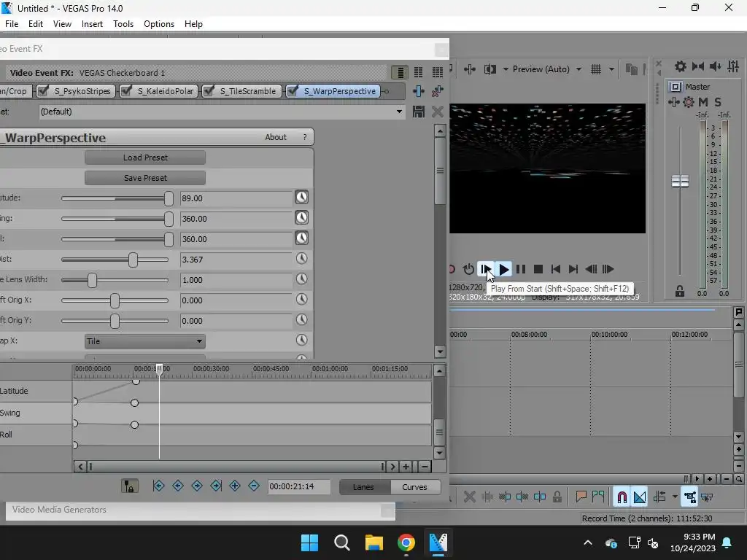Start playback with the Play button
The image size is (747, 560).
click(x=503, y=270)
